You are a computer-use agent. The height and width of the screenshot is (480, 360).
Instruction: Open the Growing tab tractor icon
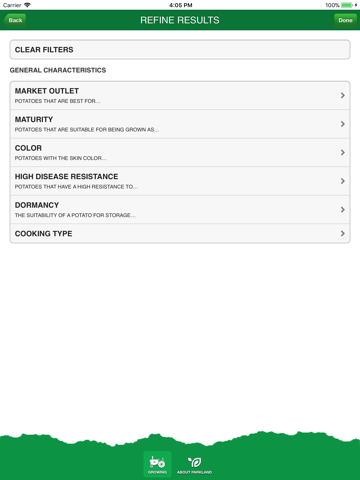[157, 464]
